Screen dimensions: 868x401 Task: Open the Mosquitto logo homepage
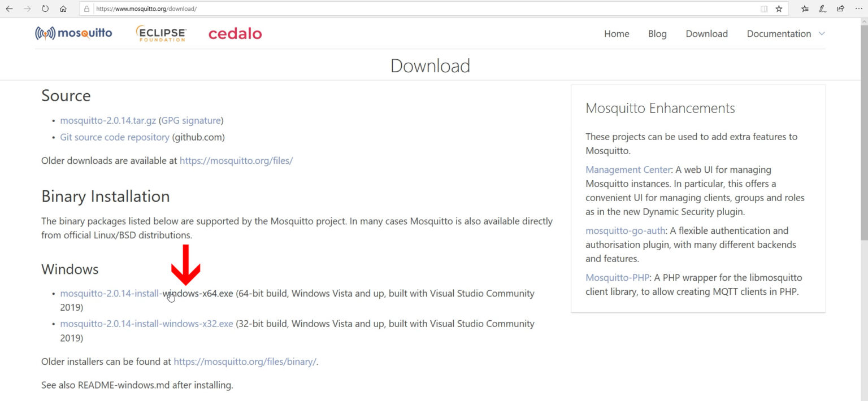coord(73,33)
